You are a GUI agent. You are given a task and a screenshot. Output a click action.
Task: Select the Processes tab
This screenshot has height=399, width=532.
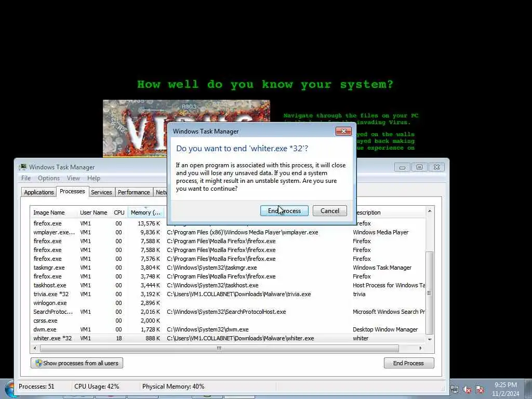pos(72,191)
